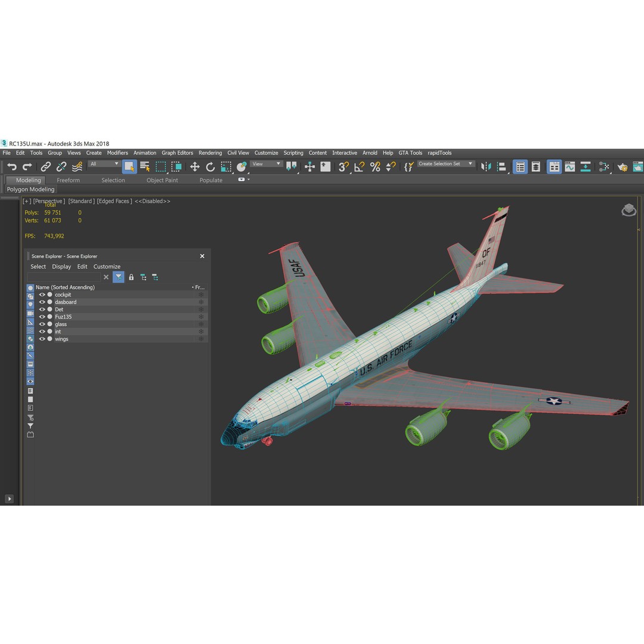Viewport: 644px width, 644px height.
Task: Click the Align tool icon
Action: point(501,167)
